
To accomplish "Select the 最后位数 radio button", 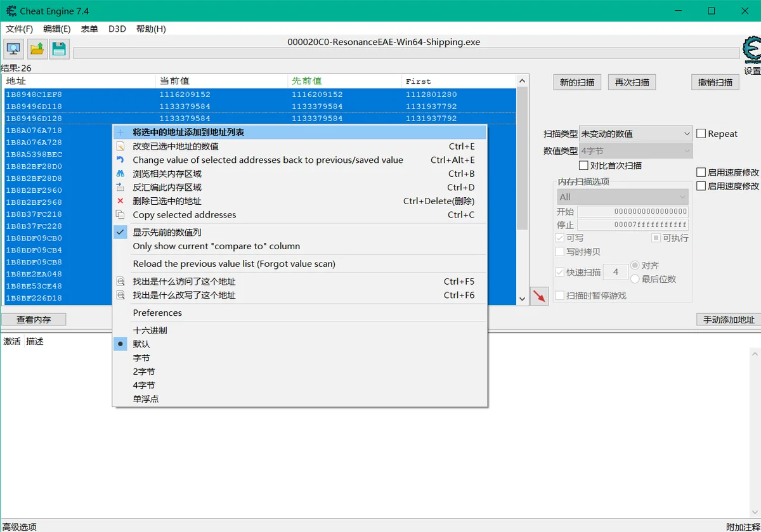I will pyautogui.click(x=635, y=279).
